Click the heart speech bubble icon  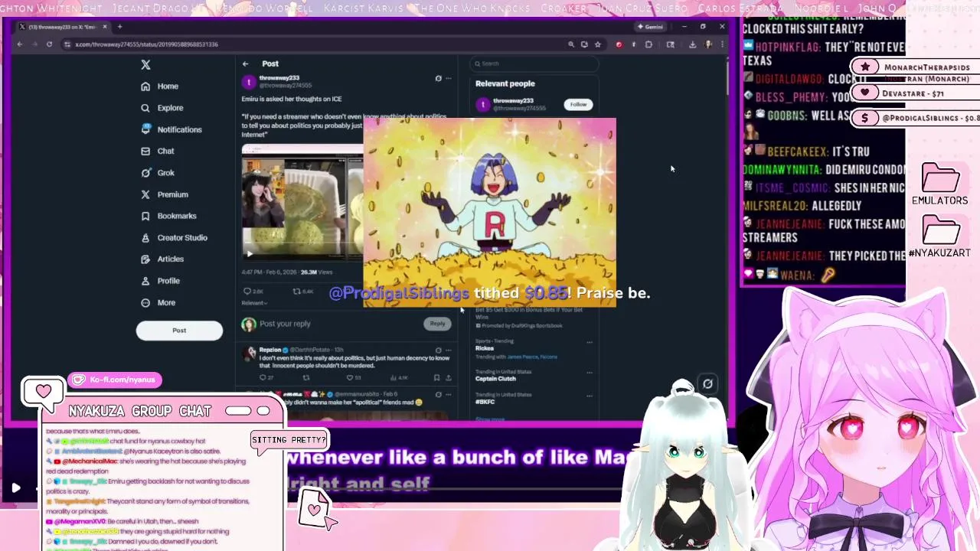[x=43, y=393]
